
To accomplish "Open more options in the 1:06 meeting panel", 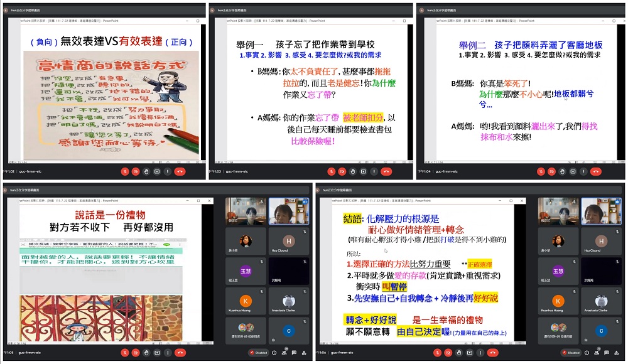I will (x=480, y=353).
